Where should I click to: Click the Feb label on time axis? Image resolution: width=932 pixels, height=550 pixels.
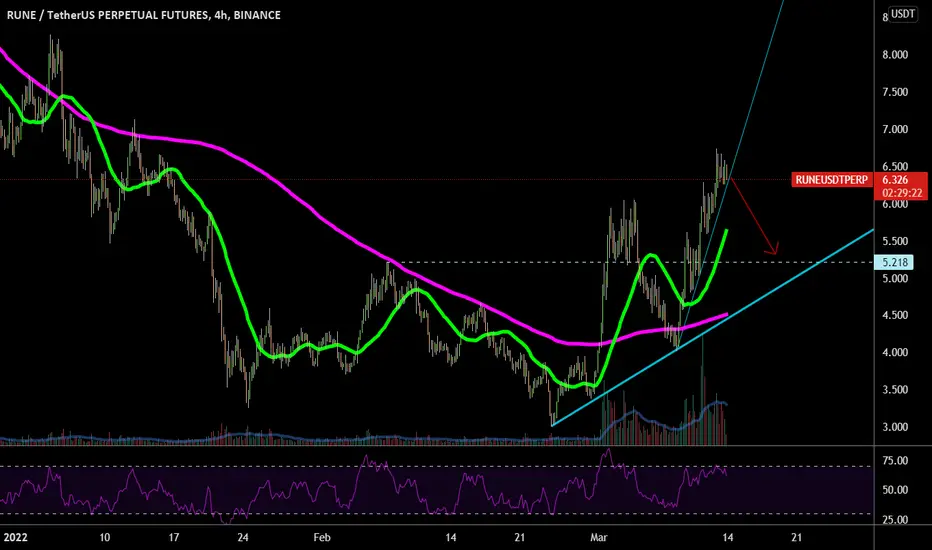(322, 538)
